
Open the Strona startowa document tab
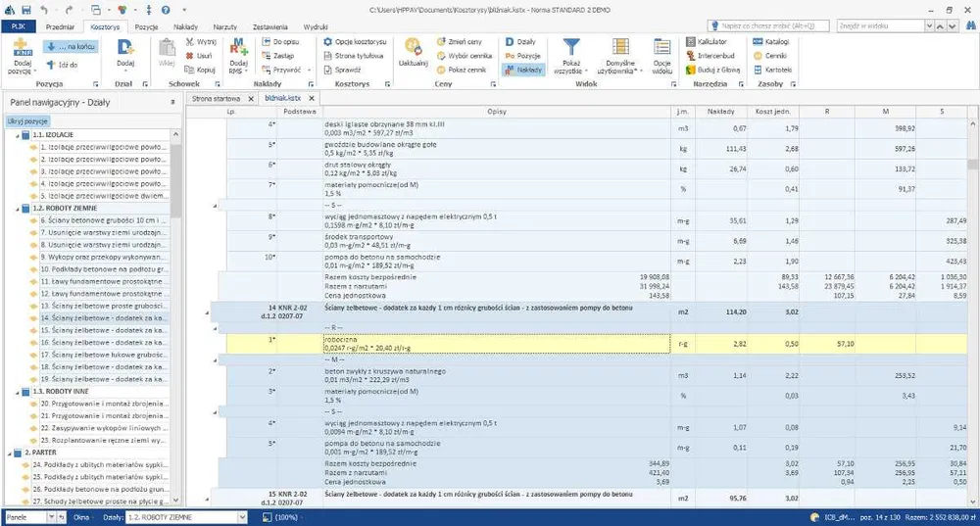click(216, 99)
